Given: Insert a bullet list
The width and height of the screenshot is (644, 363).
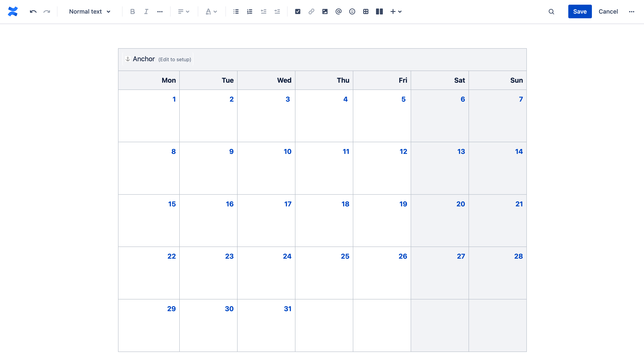Looking at the screenshot, I should click(x=236, y=11).
